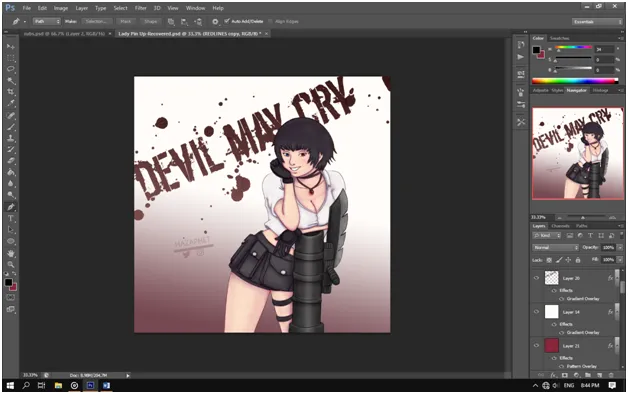Open the Path mode dropdown
The height and width of the screenshot is (394, 628).
point(46,22)
